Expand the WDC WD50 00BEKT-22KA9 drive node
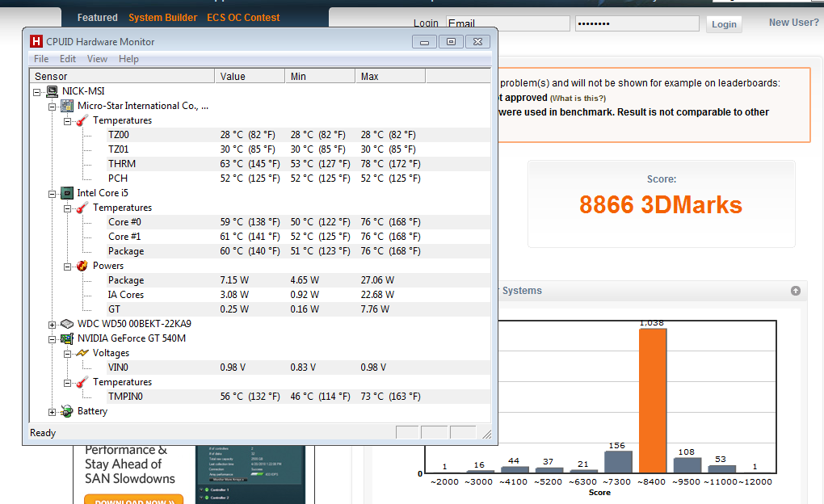824x504 pixels. 52,325
